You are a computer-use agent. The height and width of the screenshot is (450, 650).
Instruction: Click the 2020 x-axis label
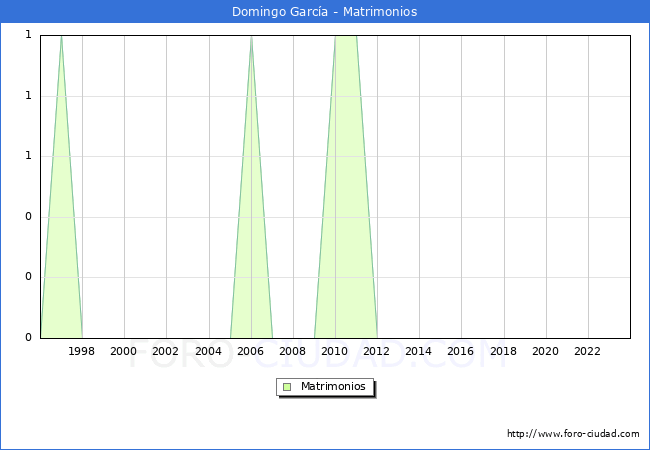pyautogui.click(x=546, y=351)
